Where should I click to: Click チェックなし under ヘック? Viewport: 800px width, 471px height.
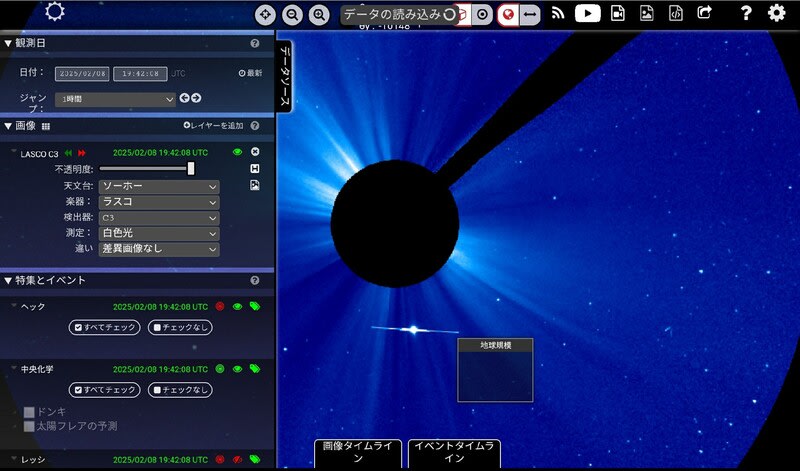[x=180, y=328]
